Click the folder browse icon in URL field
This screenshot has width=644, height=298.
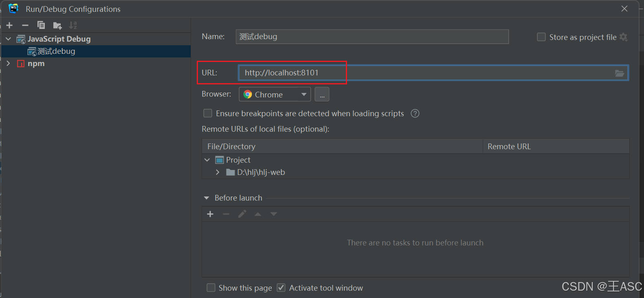click(619, 73)
